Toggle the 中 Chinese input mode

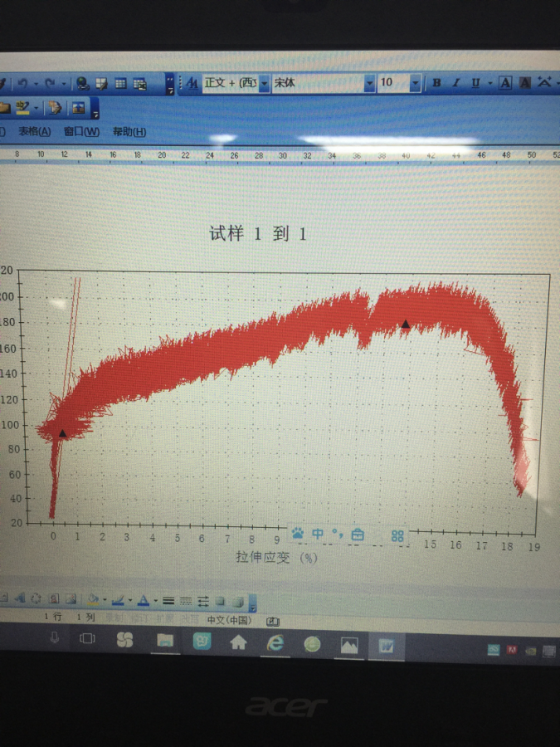tap(318, 534)
